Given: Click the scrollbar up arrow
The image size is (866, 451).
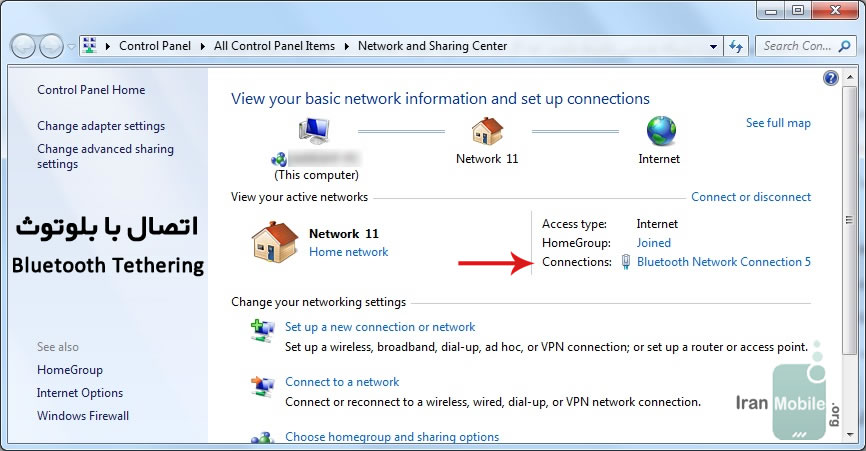Looking at the screenshot, I should pos(849,77).
